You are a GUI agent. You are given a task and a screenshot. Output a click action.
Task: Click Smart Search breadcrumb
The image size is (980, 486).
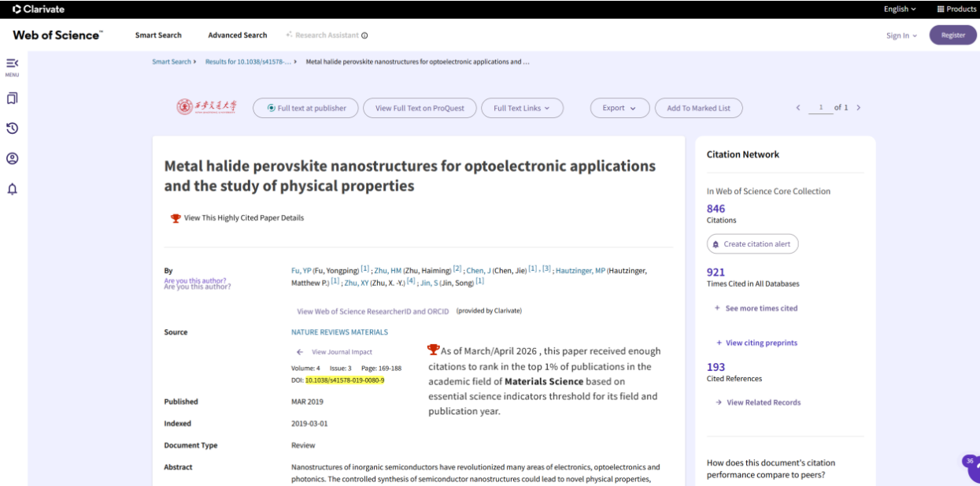(x=172, y=61)
